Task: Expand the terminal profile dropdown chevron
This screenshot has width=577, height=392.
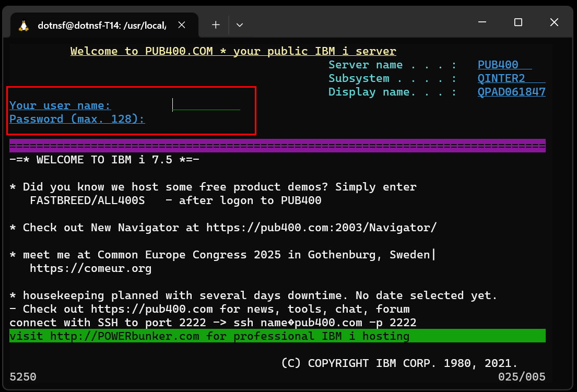Action: (240, 25)
